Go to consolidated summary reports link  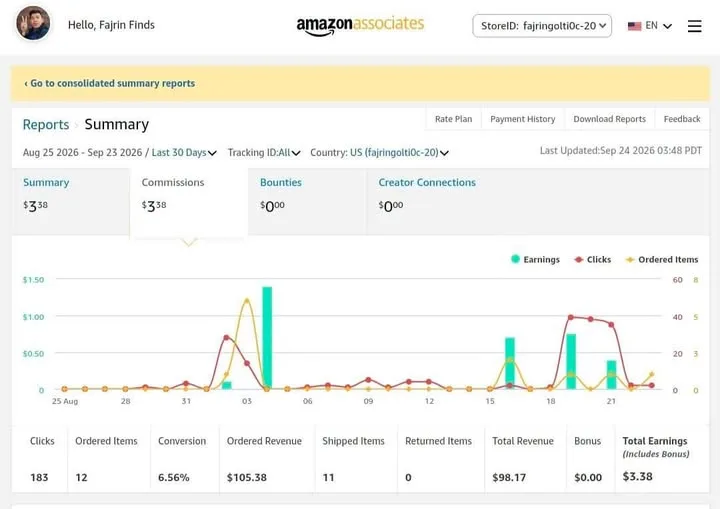click(x=109, y=83)
